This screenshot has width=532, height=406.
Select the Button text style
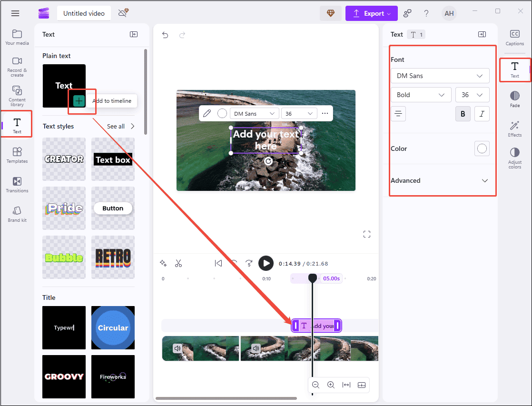113,208
